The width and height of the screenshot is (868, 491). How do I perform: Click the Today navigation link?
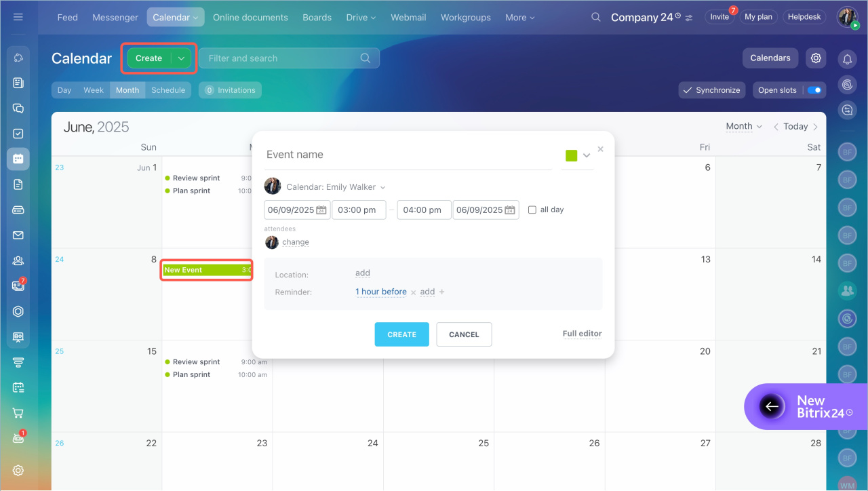pyautogui.click(x=795, y=126)
